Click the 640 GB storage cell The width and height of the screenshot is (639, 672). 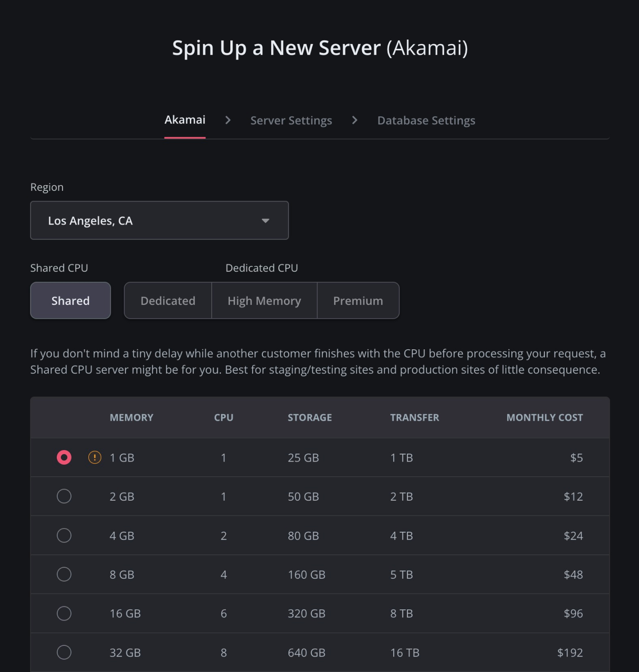tap(307, 653)
